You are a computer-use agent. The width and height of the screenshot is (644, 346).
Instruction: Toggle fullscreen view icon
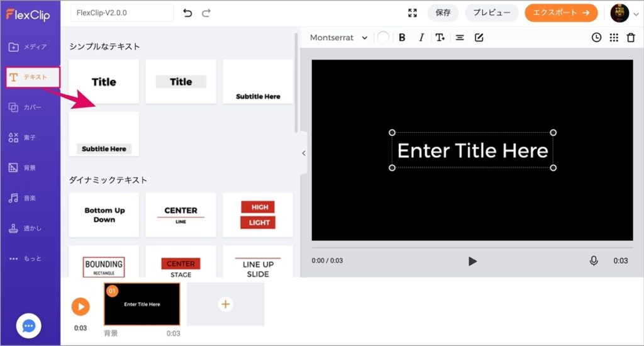pos(413,13)
